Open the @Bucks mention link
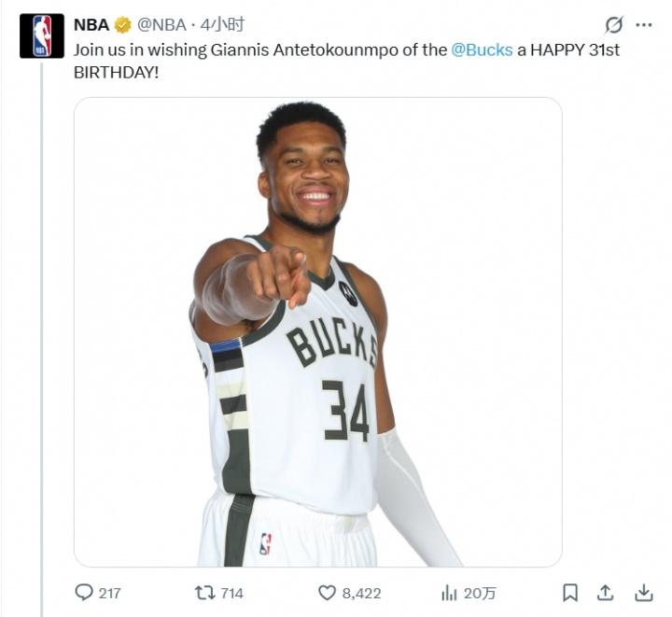Screen dimensions: 672x617 pos(482,49)
